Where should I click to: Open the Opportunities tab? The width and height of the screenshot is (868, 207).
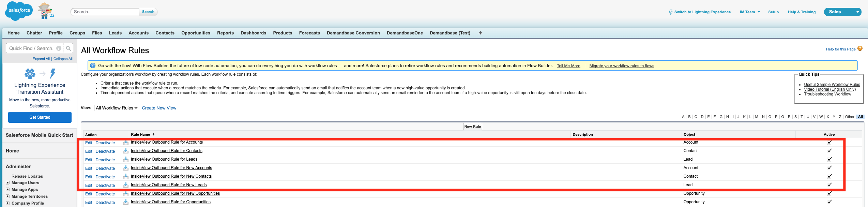point(196,33)
